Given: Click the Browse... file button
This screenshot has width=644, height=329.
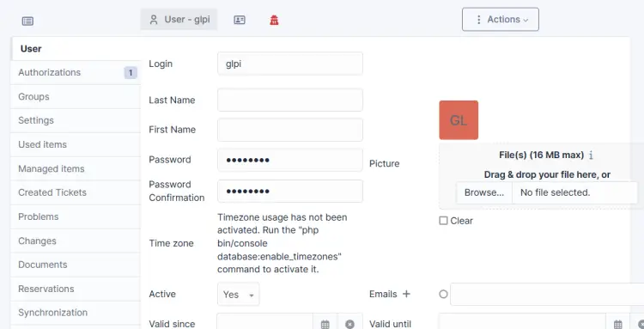Looking at the screenshot, I should (484, 192).
